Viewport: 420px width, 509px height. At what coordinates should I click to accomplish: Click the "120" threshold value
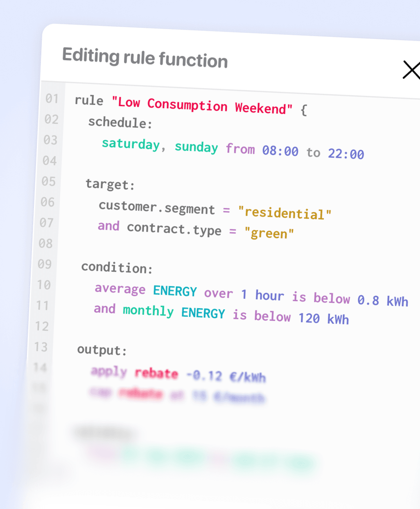[x=309, y=318]
